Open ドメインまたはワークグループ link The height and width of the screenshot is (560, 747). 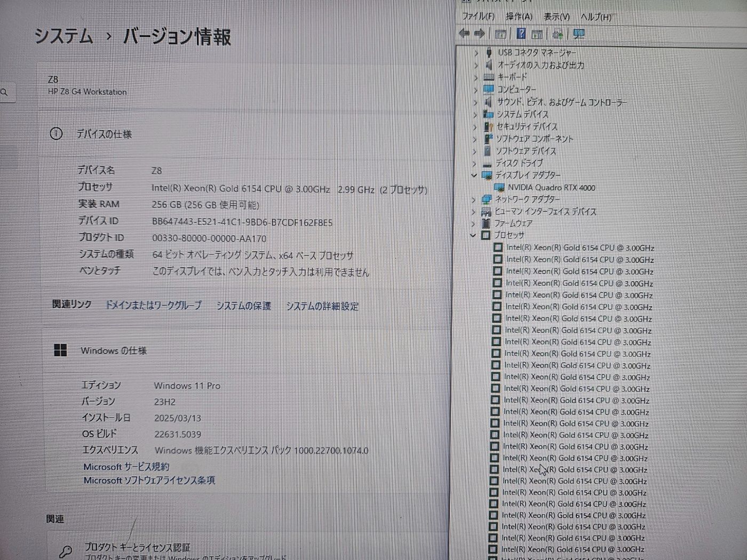pyautogui.click(x=153, y=305)
